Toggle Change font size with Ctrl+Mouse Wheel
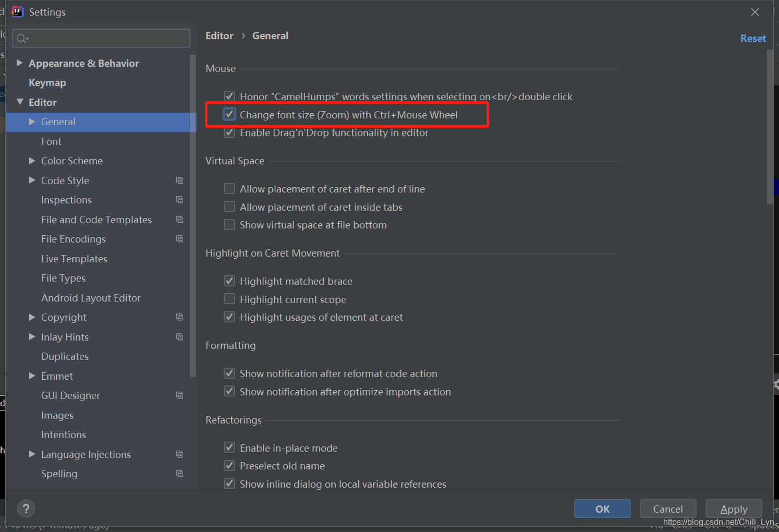 point(229,114)
